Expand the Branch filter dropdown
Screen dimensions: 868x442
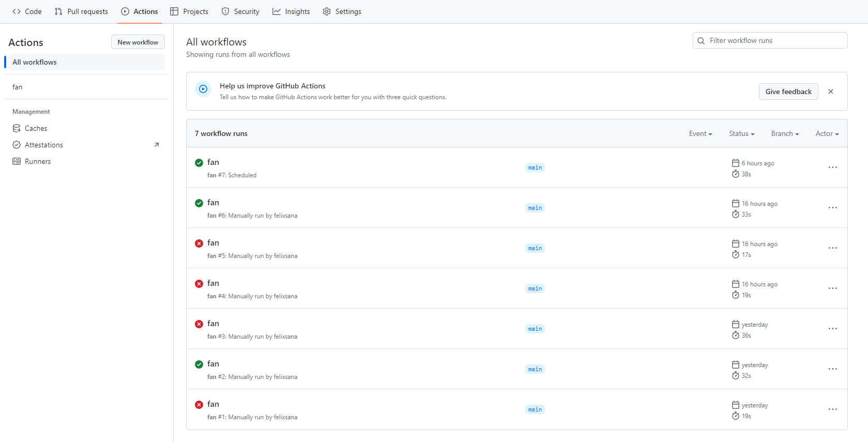785,133
